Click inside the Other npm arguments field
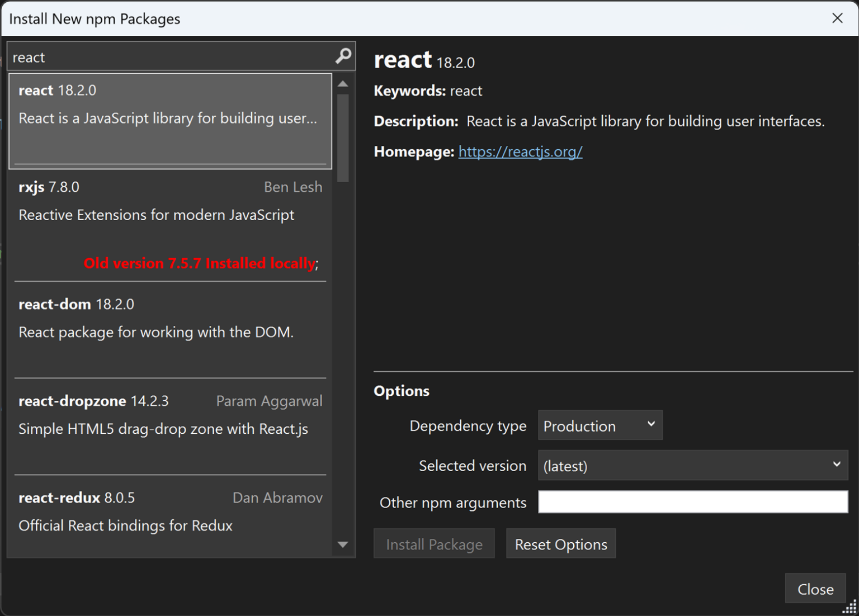 click(x=692, y=502)
